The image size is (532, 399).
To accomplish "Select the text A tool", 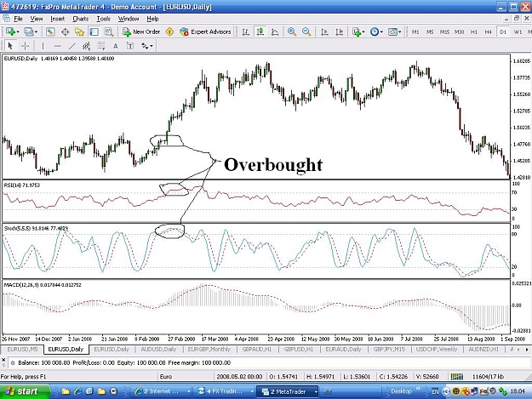I will pyautogui.click(x=116, y=46).
